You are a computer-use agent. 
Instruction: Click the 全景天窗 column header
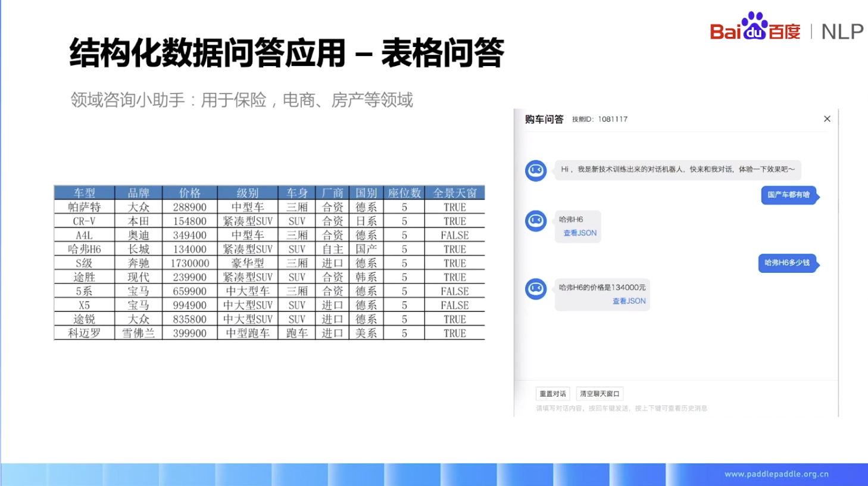point(455,192)
